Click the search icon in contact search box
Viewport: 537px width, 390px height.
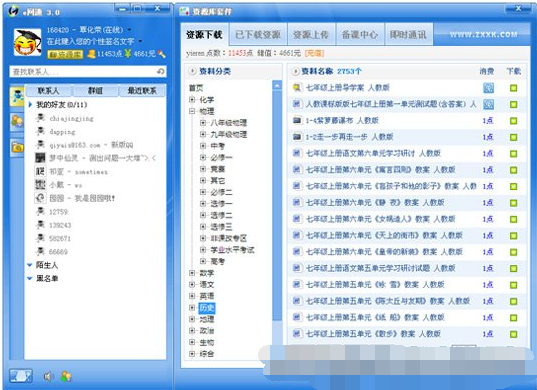pos(161,72)
